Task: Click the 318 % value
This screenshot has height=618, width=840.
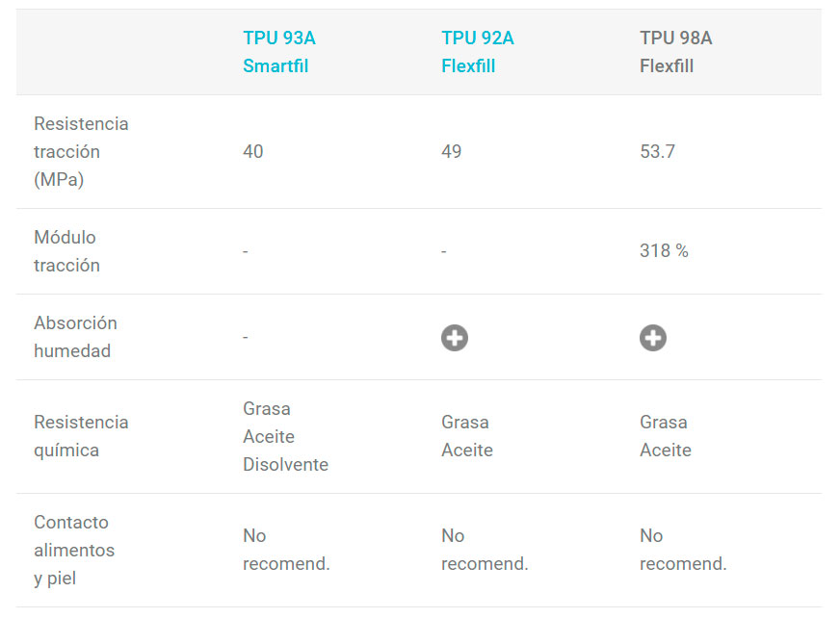Action: [664, 250]
